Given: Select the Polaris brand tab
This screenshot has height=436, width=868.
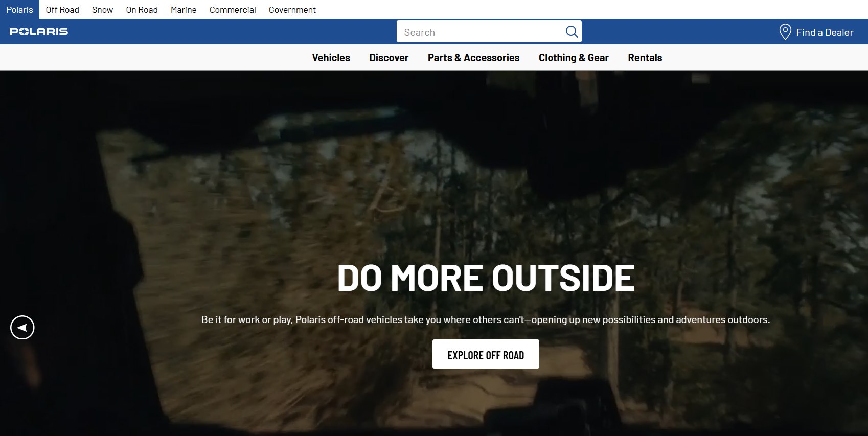Looking at the screenshot, I should coord(19,10).
